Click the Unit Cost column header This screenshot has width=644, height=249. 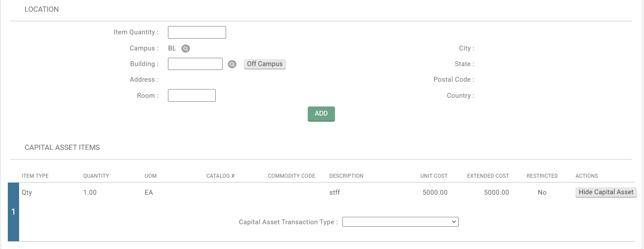pyautogui.click(x=434, y=176)
